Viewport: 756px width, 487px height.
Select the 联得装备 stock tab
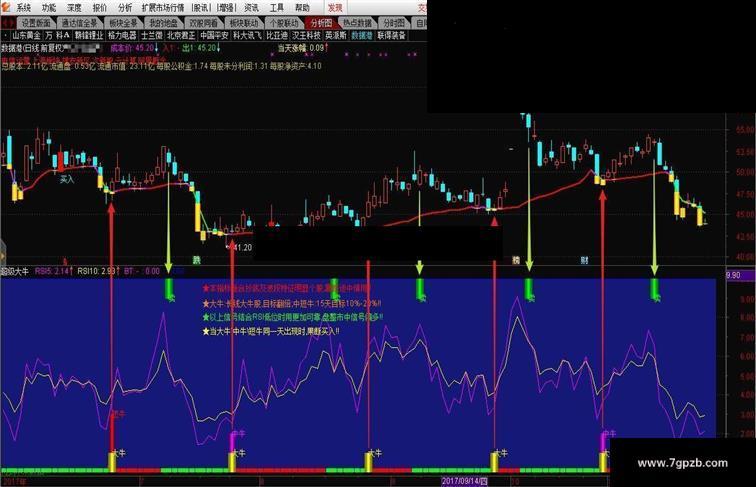pos(392,35)
